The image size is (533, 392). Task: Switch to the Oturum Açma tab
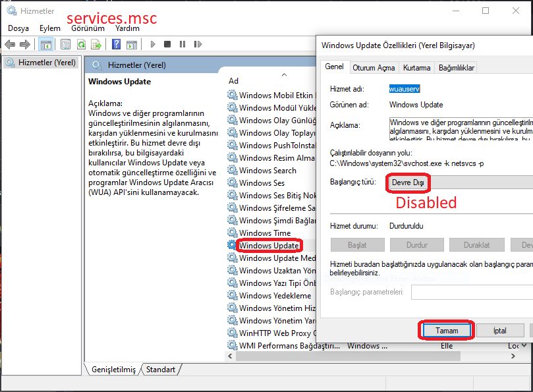pyautogui.click(x=374, y=68)
